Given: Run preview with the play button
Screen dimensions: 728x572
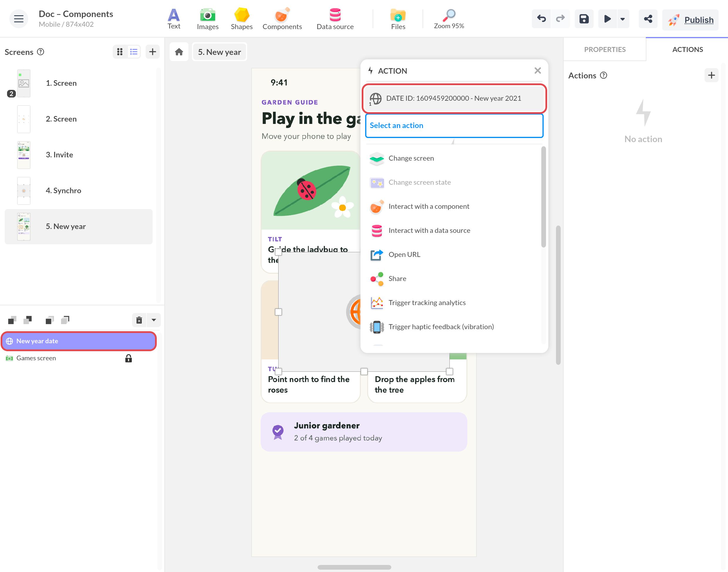Looking at the screenshot, I should (607, 19).
